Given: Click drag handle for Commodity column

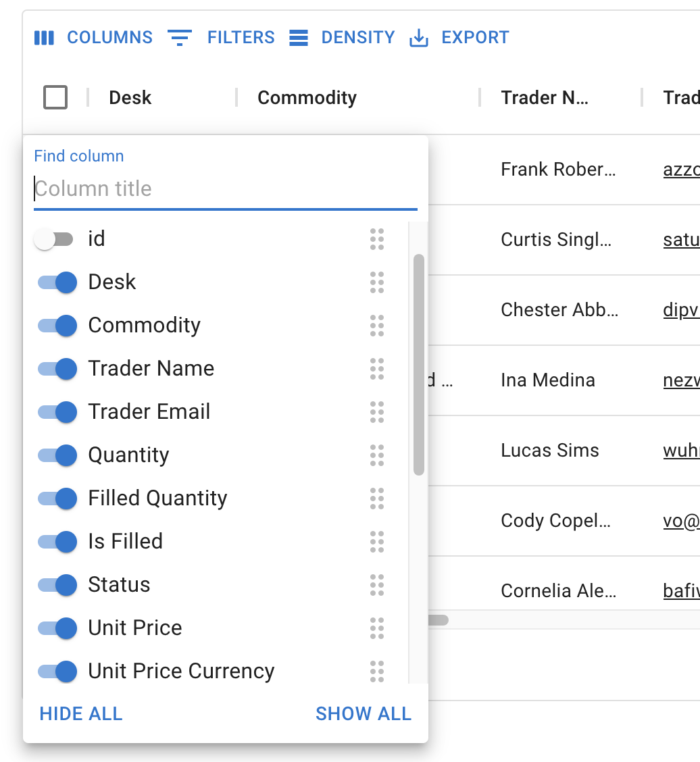Looking at the screenshot, I should pyautogui.click(x=377, y=326).
